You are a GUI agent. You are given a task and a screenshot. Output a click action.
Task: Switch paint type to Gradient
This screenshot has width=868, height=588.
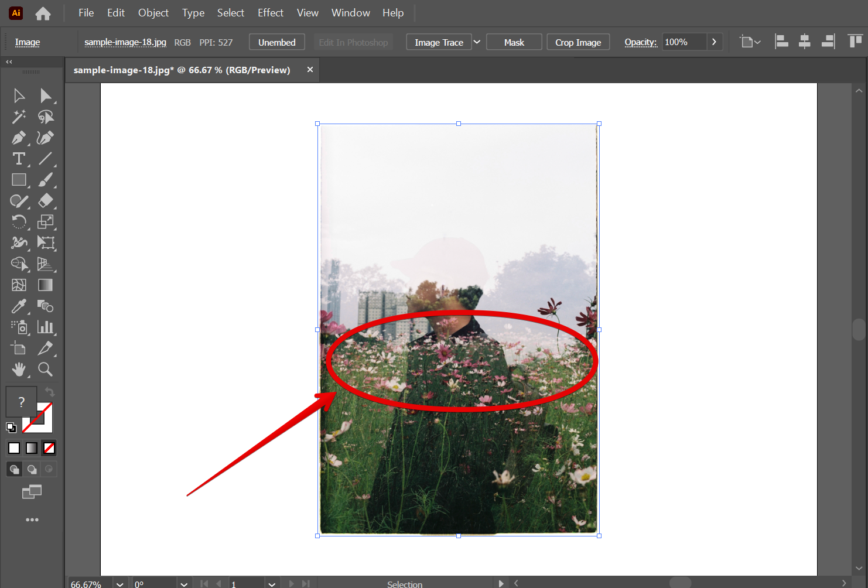[32, 448]
